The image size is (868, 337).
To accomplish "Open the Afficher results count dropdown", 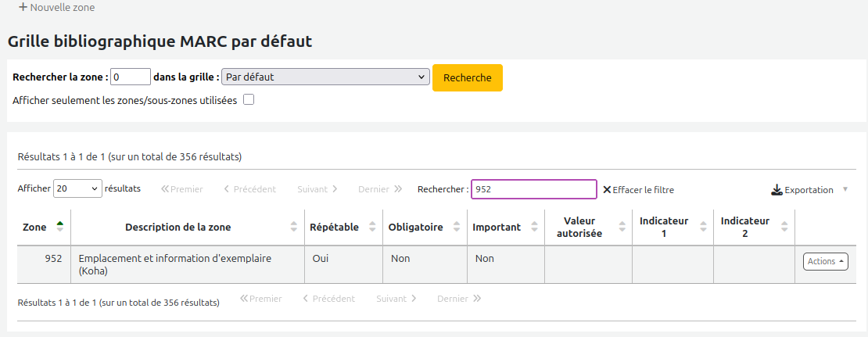I will tap(77, 188).
